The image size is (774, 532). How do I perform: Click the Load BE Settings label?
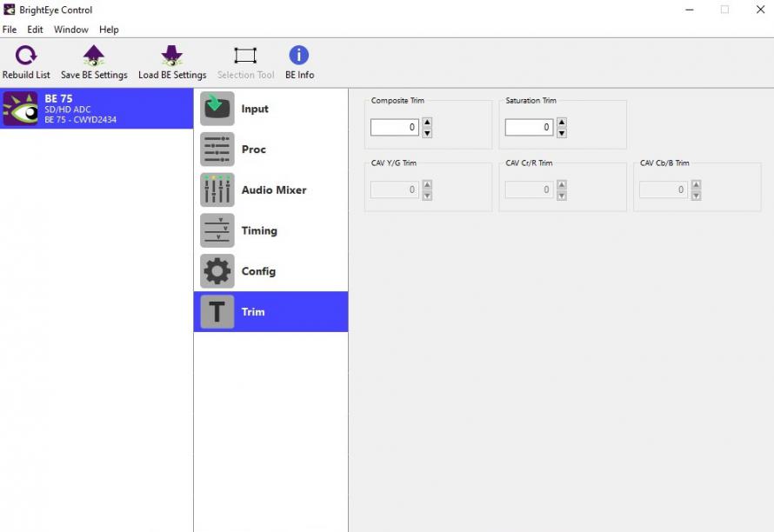[x=172, y=75]
